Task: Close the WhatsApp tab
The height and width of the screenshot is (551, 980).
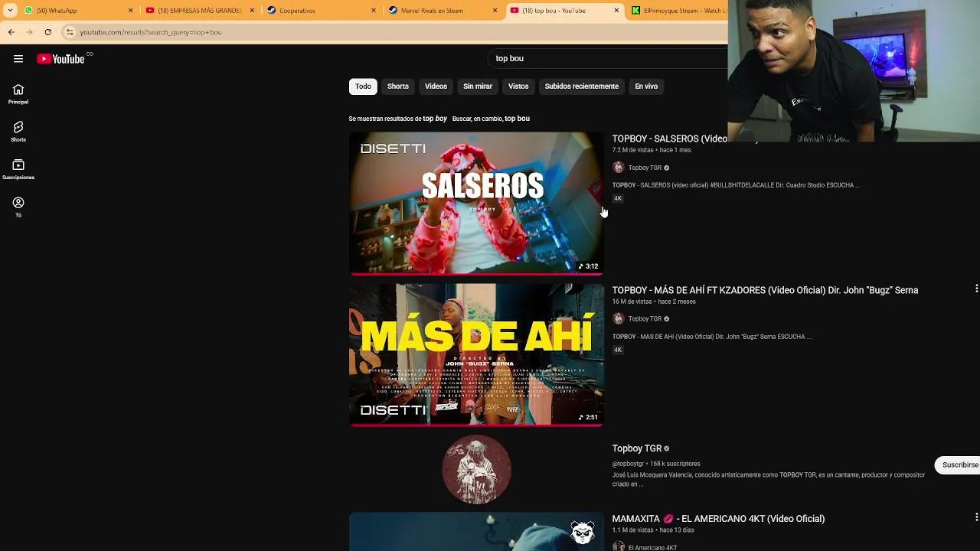Action: [130, 11]
